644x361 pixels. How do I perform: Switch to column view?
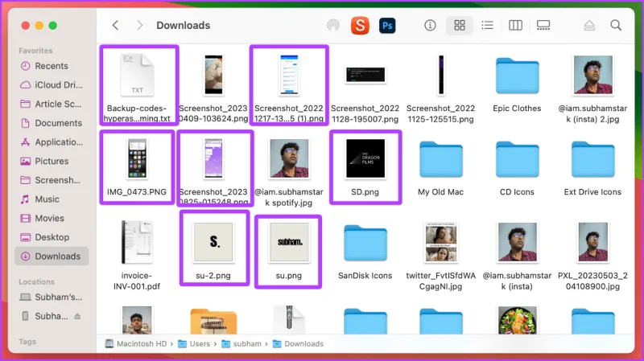tap(515, 26)
